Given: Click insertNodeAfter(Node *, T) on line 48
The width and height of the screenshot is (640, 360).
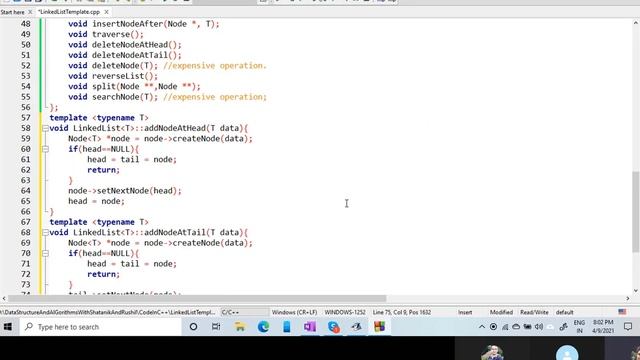Looking at the screenshot, I should coord(156,24).
